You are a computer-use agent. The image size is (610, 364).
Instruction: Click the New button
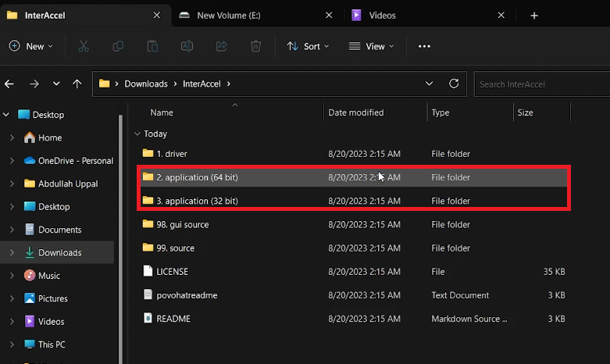coord(30,46)
